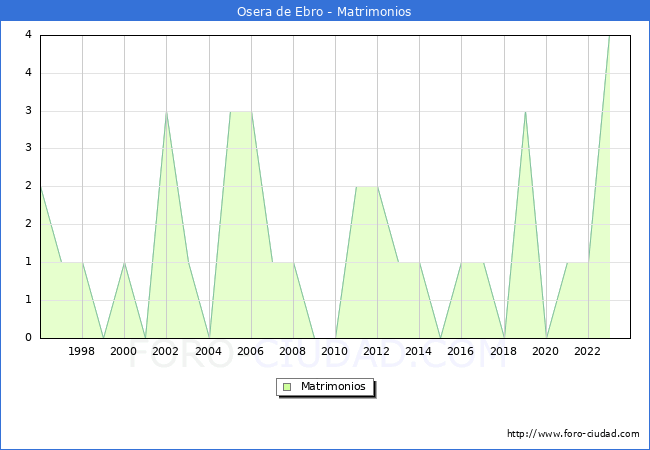Click the 2004 x-axis year label

(x=208, y=351)
